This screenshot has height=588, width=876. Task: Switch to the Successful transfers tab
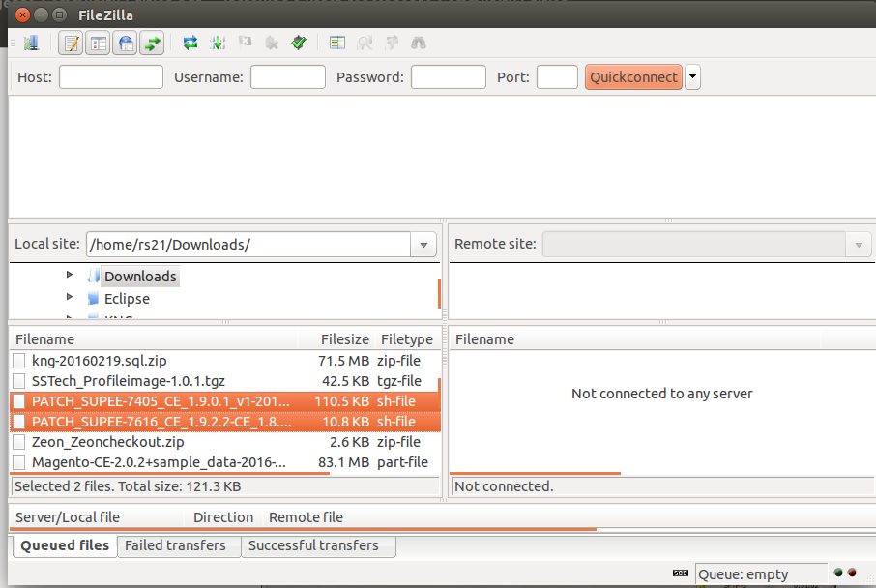click(313, 545)
